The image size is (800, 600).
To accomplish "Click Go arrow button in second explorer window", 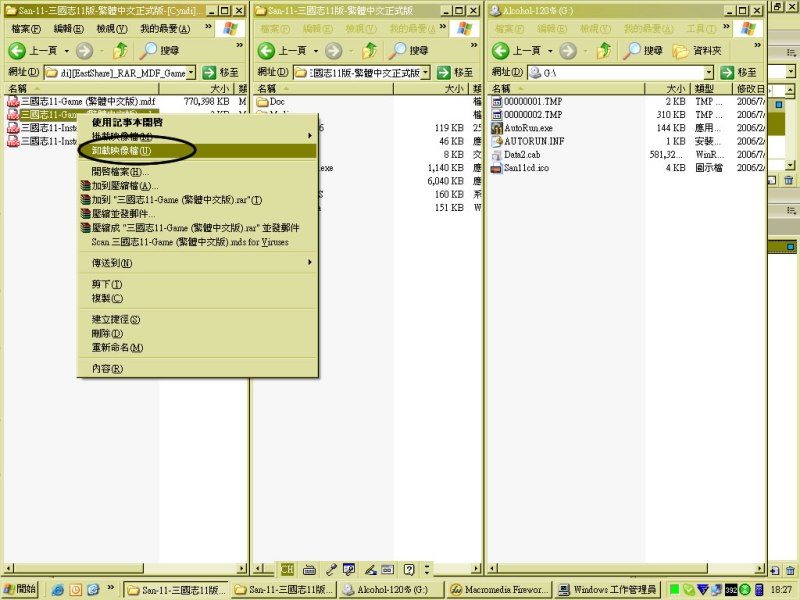I will click(x=444, y=72).
